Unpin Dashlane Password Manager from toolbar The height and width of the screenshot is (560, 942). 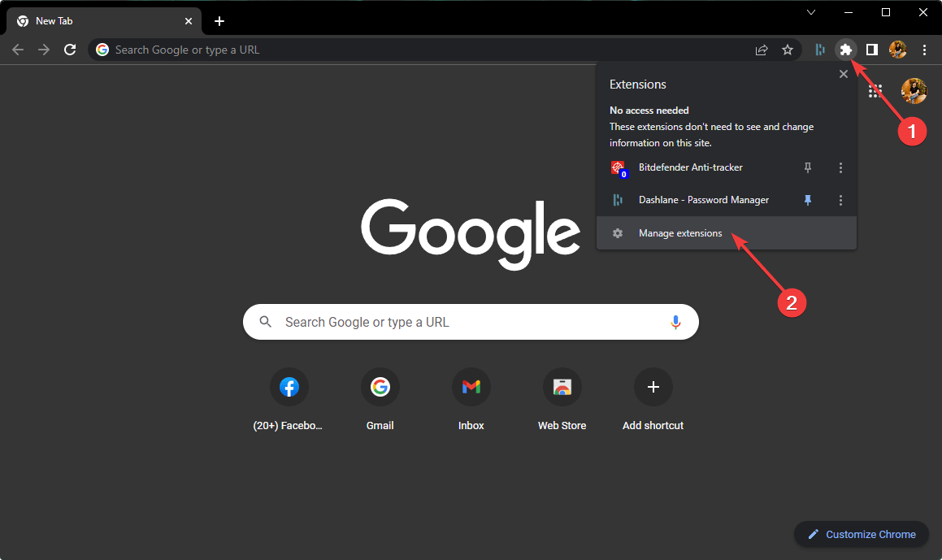coord(808,200)
